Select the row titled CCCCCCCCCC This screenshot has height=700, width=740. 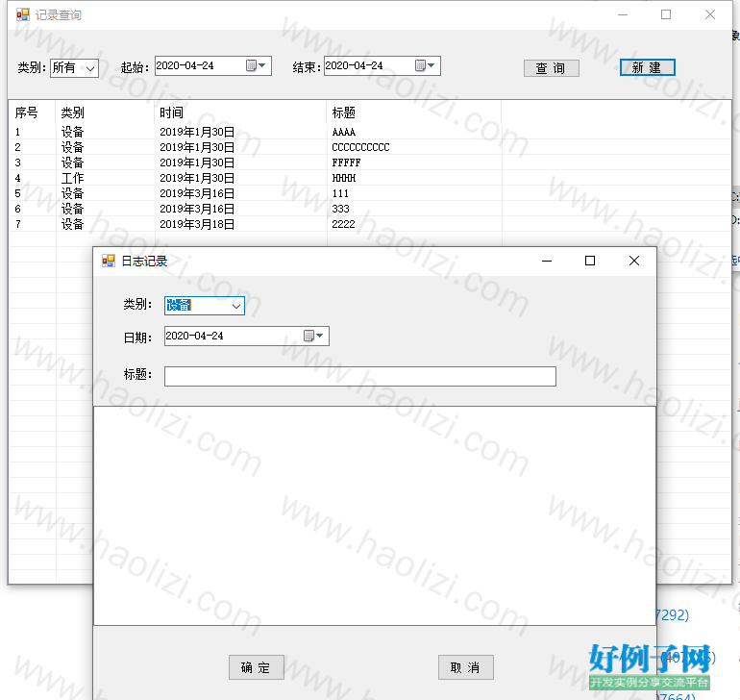point(370,147)
